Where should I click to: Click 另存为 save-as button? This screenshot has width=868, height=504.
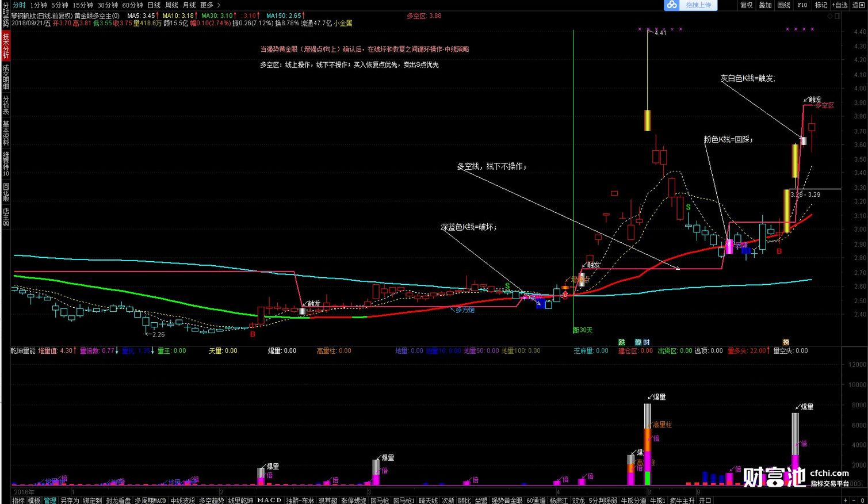[70, 501]
